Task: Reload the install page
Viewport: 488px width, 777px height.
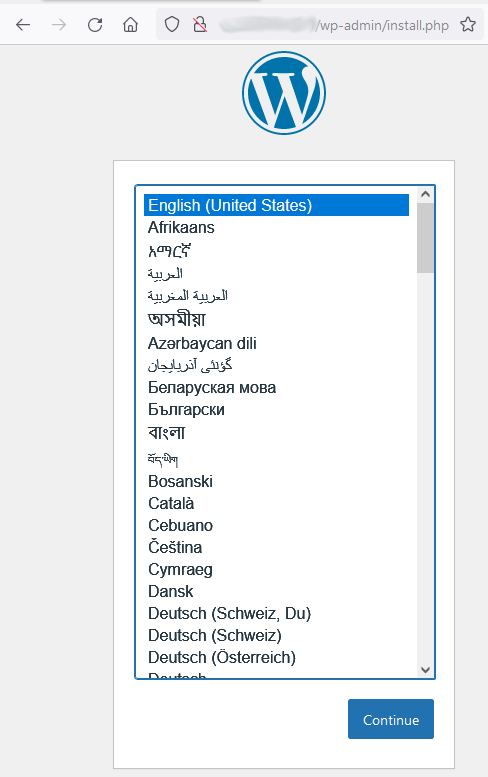Action: tap(95, 24)
